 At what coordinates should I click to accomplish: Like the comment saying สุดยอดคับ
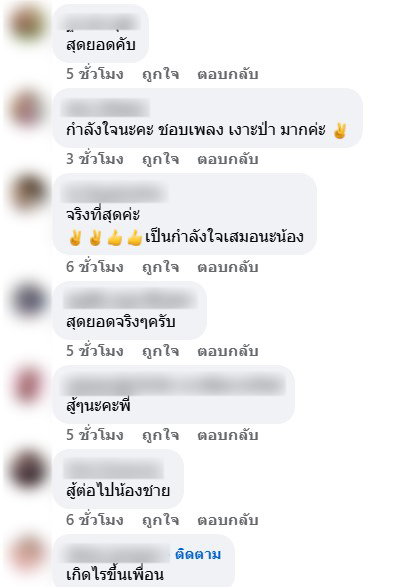click(160, 74)
